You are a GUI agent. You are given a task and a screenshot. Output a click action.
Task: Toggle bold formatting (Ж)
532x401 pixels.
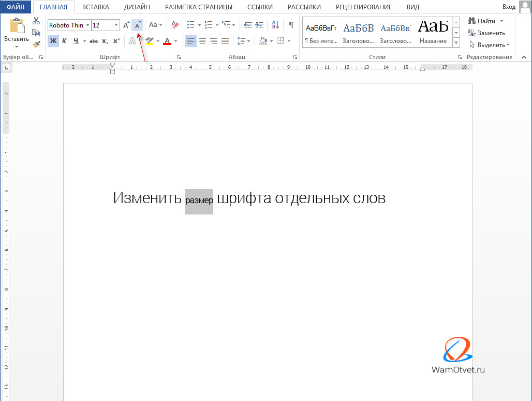tap(53, 41)
